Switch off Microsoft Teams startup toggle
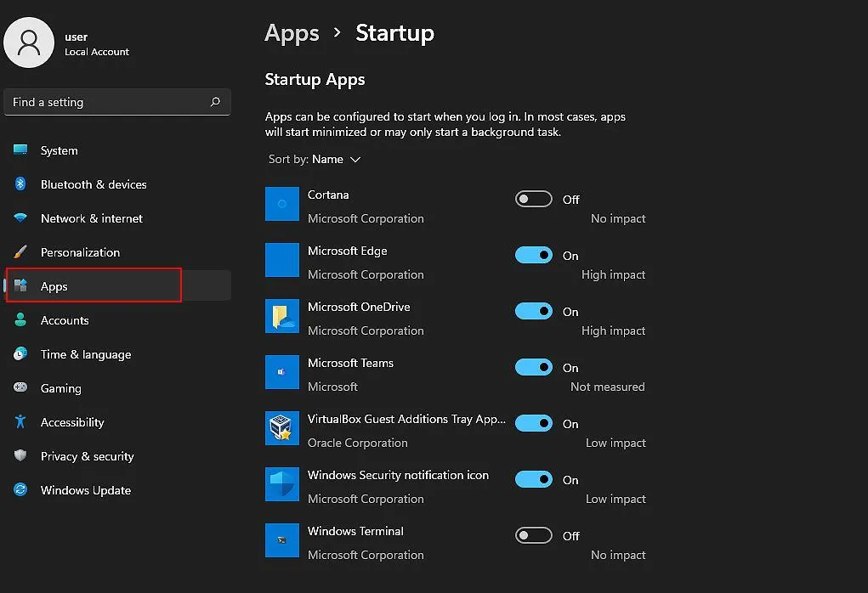 [534, 367]
